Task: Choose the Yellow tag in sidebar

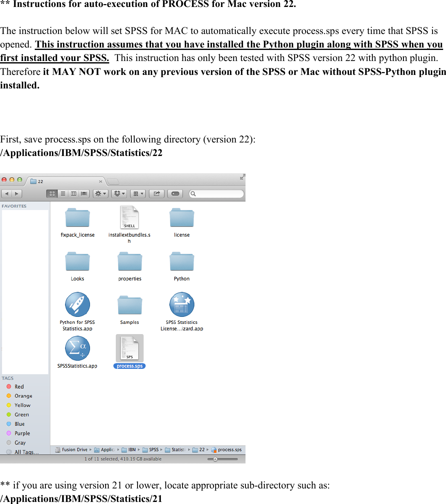Action: coord(23,405)
